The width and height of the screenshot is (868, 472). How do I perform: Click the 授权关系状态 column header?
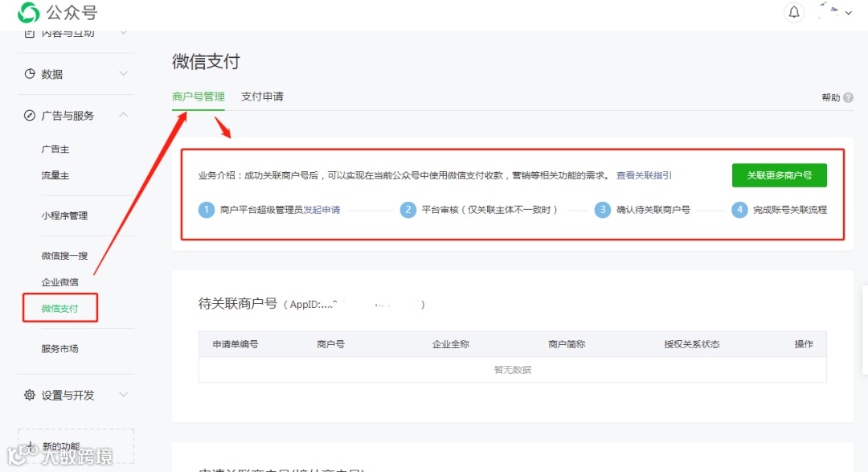(x=692, y=344)
